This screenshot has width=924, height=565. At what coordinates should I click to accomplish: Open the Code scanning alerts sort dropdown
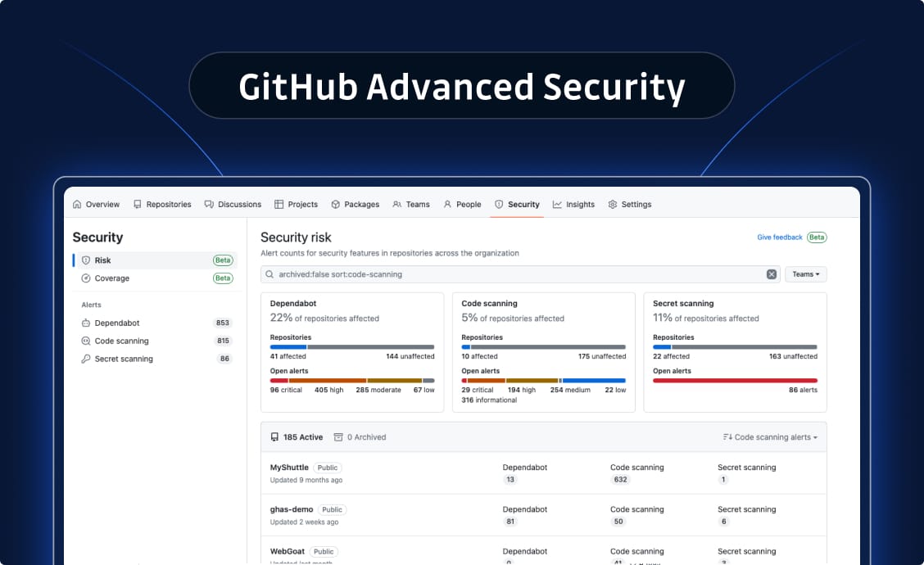[768, 436]
